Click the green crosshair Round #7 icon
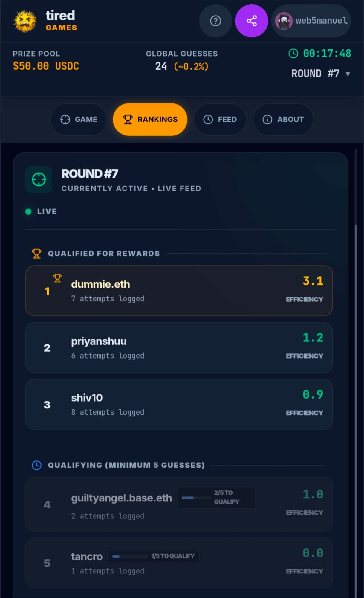The image size is (364, 598). (39, 179)
